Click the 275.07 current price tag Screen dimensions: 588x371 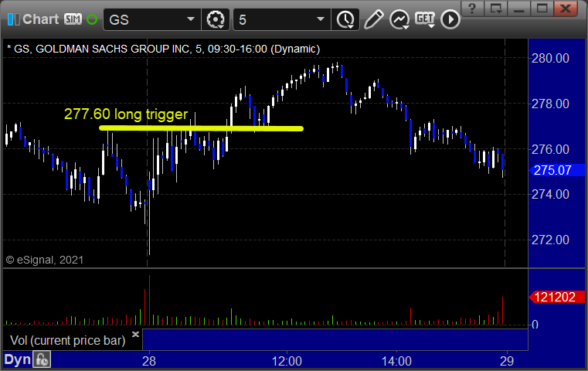556,170
